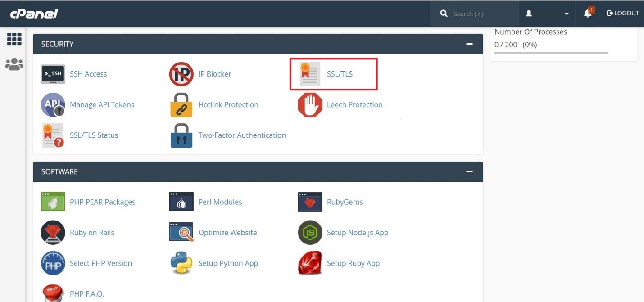Open Leech Protection link
644x302 pixels.
(x=355, y=104)
